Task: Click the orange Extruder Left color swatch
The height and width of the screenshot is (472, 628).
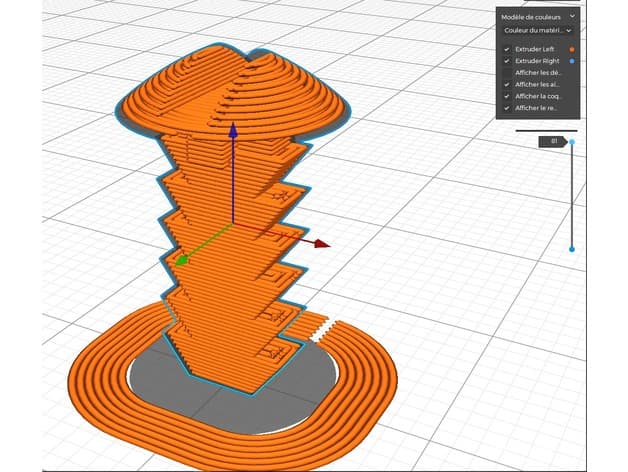Action: click(x=572, y=49)
